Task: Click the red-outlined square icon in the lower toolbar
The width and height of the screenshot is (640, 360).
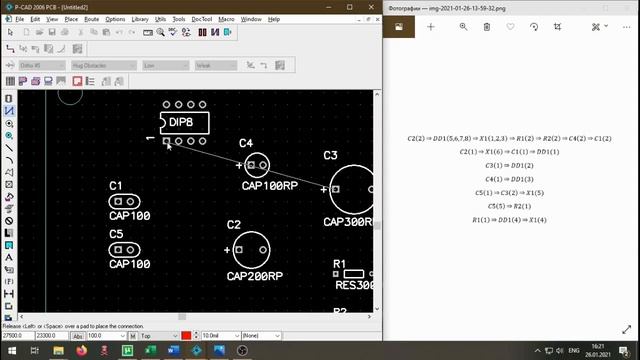Action: [77, 81]
